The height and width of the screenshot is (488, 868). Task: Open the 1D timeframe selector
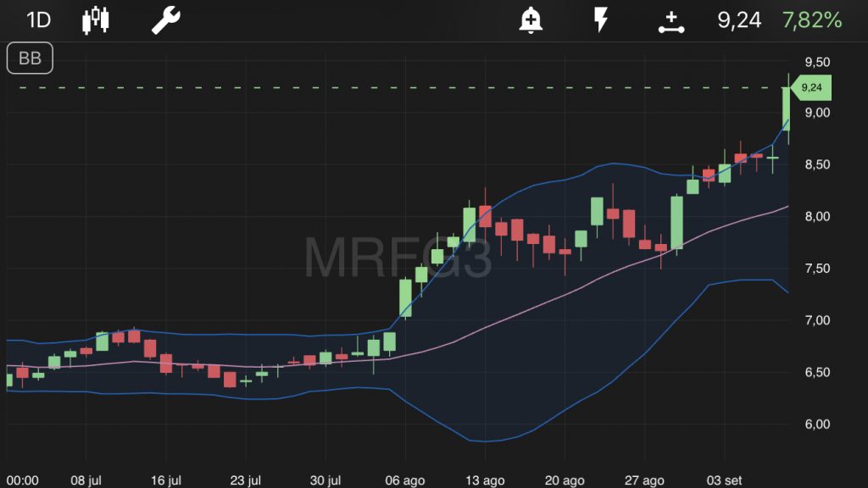click(x=39, y=20)
